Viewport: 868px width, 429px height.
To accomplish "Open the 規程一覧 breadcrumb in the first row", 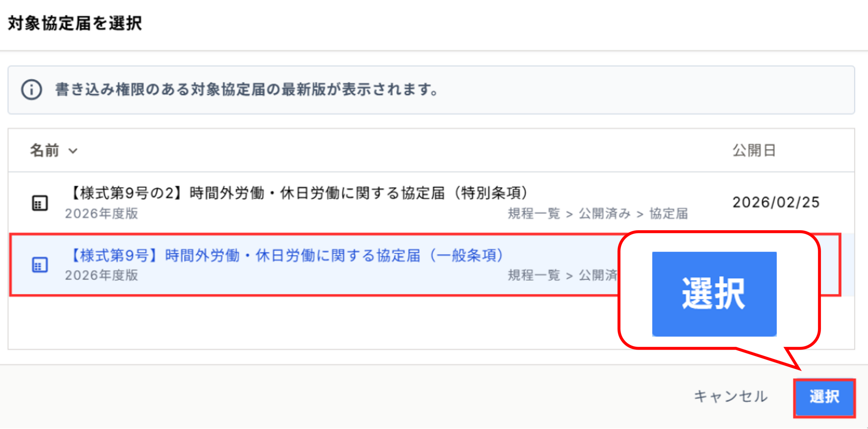I will tap(534, 214).
